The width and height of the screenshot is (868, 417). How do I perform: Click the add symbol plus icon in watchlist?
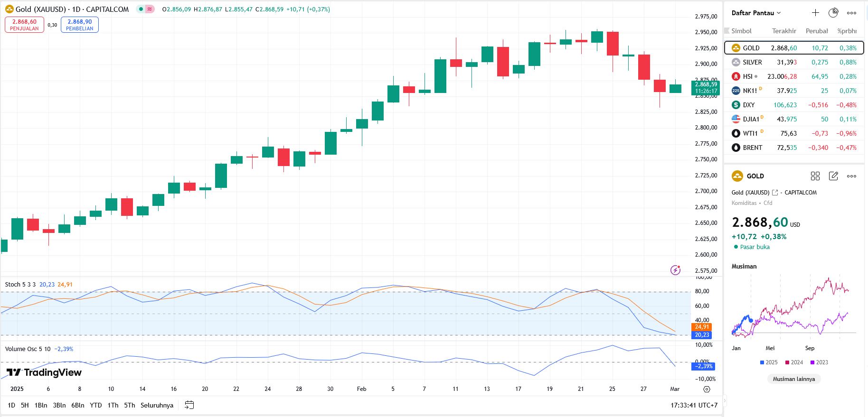(815, 13)
